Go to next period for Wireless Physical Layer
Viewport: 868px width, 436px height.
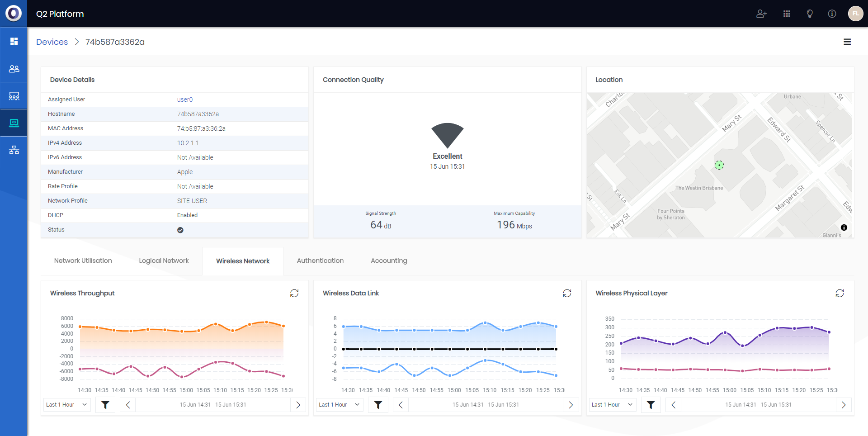(x=843, y=405)
